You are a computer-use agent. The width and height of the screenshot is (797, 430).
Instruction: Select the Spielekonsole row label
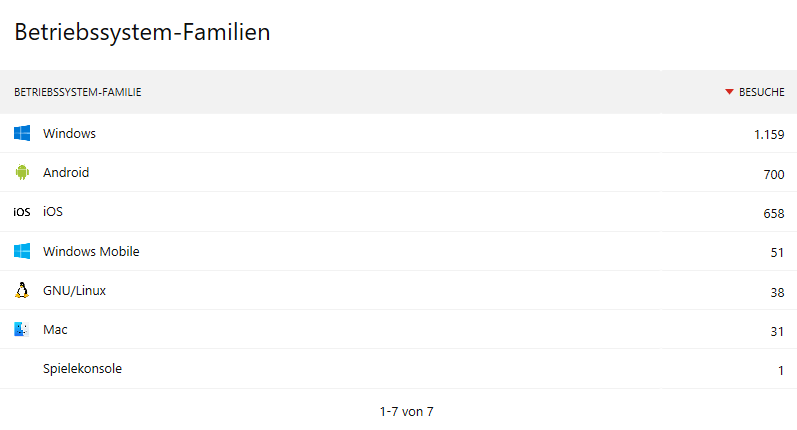click(82, 368)
